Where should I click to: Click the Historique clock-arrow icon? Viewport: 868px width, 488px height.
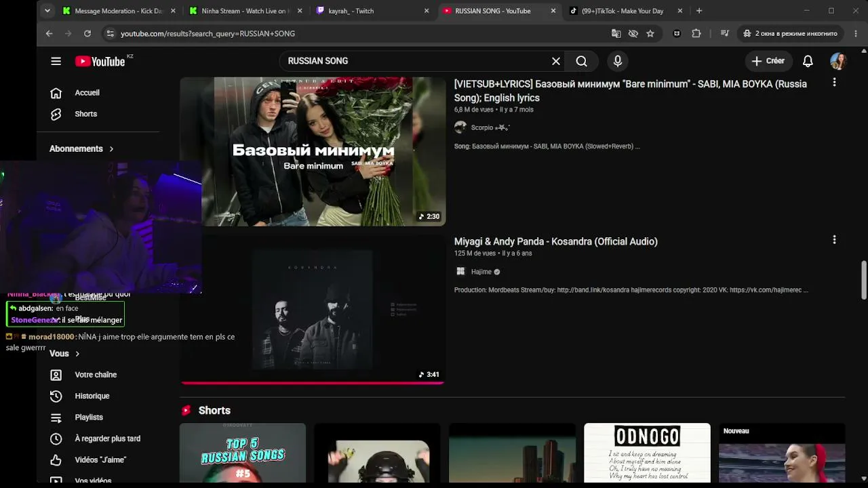coord(56,396)
